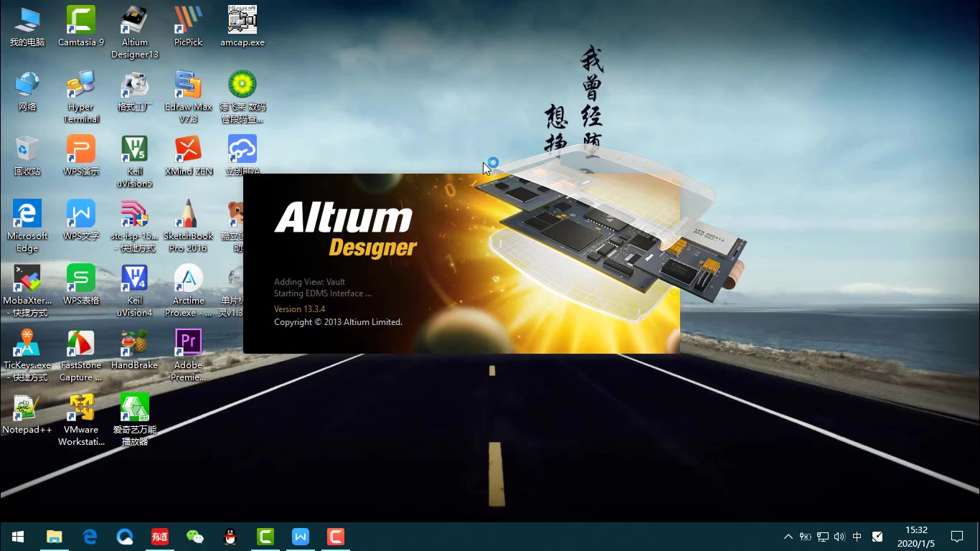The image size is (980, 551).
Task: Launch XMind ZEN shortcut
Action: [x=188, y=156]
